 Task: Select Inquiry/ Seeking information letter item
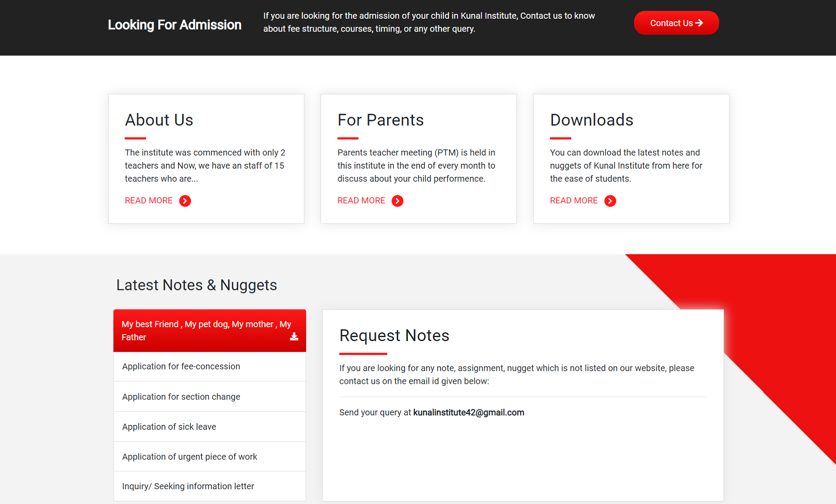[x=188, y=486]
